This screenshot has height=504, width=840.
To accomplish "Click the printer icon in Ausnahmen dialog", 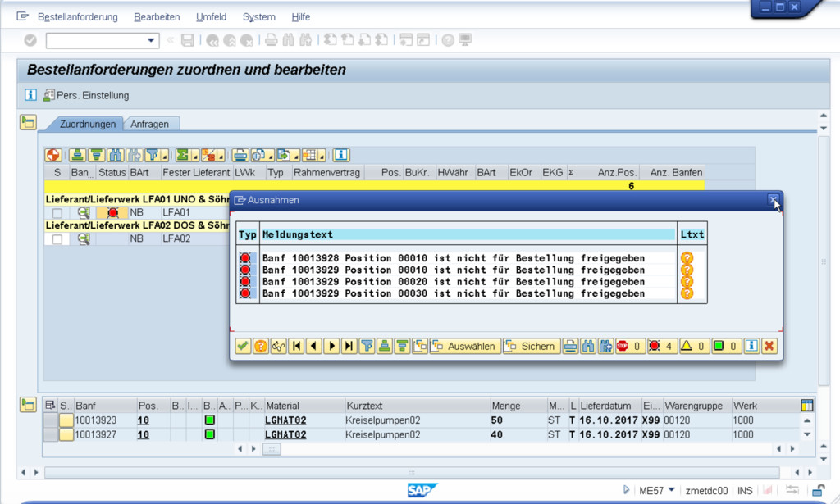I will point(571,347).
